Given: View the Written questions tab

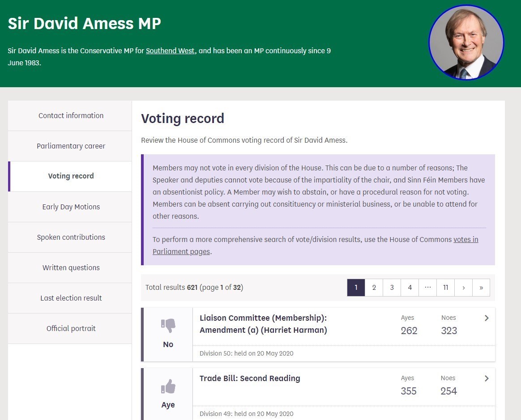Looking at the screenshot, I should (x=71, y=267).
